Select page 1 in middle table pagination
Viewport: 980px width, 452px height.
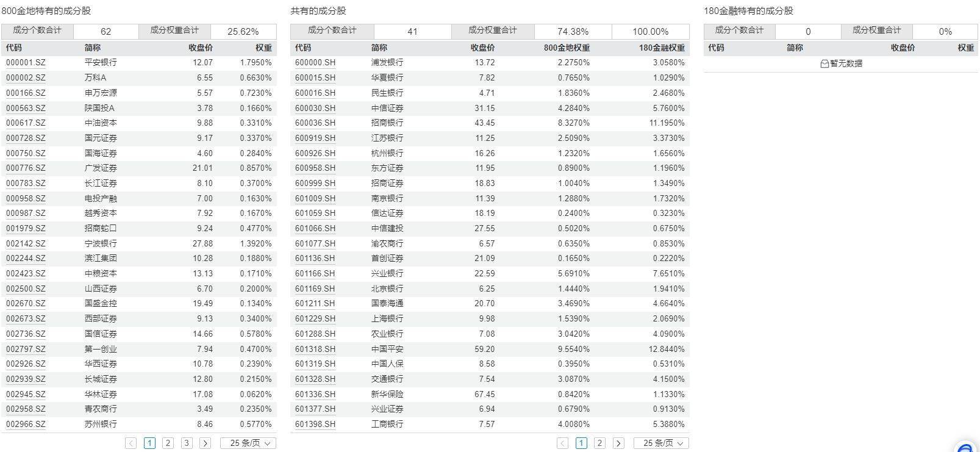(581, 443)
